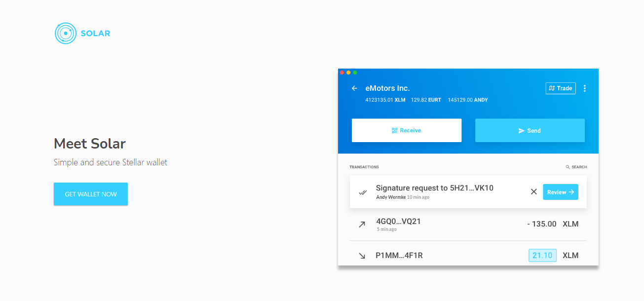Click the 145129.00 ANDY balance
Screen dimensions: 644x301
468,100
